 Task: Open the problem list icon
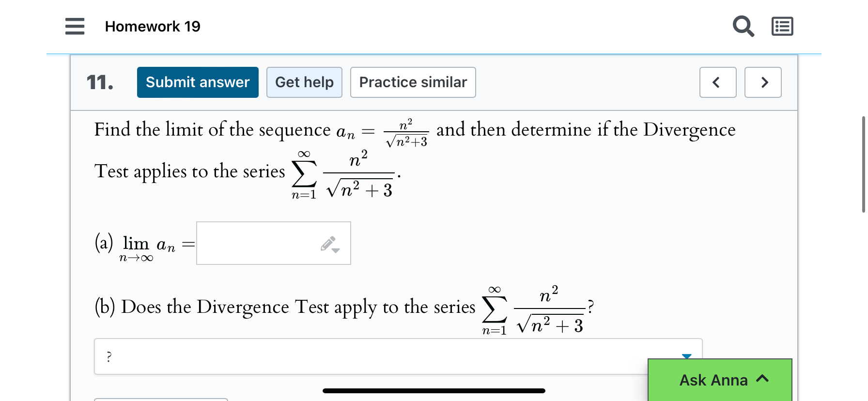click(x=781, y=26)
